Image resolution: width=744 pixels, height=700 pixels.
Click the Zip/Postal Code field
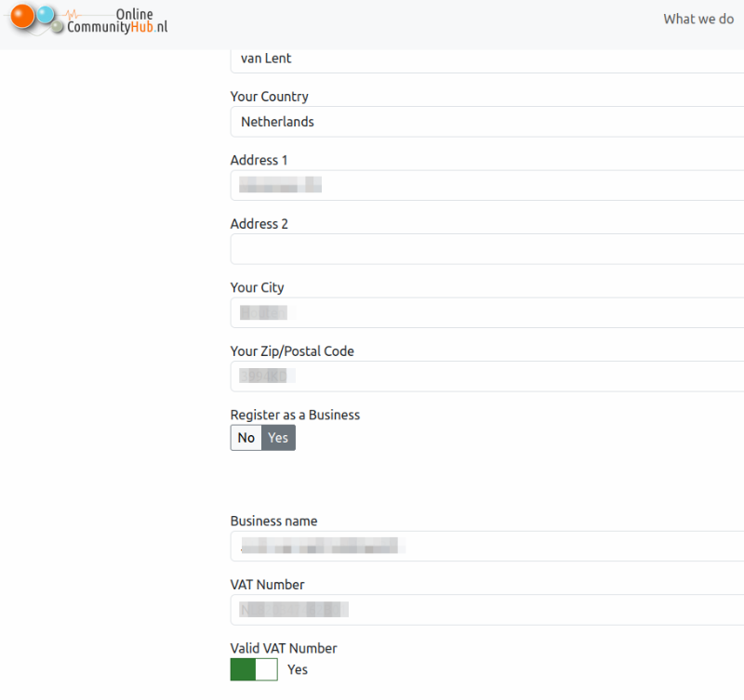[486, 376]
